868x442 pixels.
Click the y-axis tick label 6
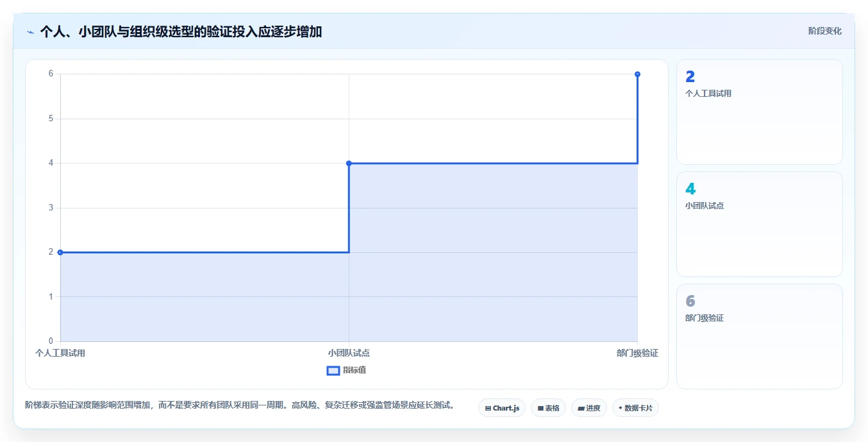(51, 74)
